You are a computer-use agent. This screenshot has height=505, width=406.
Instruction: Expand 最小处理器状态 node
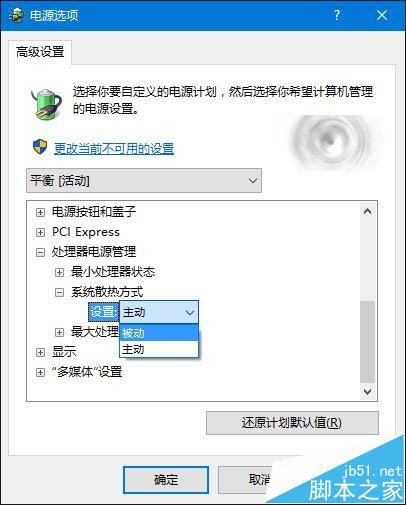(x=59, y=272)
